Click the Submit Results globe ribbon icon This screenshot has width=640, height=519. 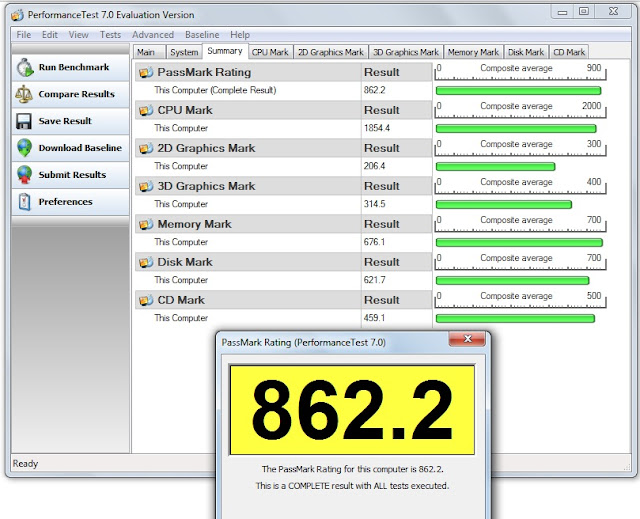tap(24, 175)
